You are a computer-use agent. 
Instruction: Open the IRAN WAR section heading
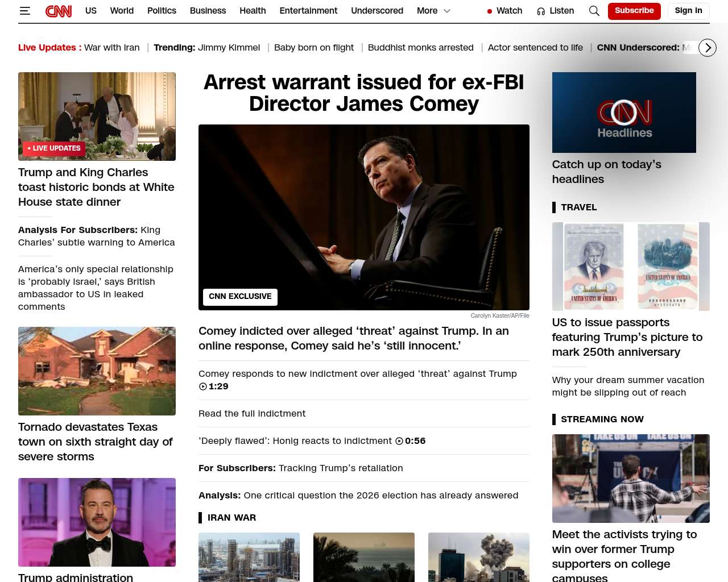point(231,518)
